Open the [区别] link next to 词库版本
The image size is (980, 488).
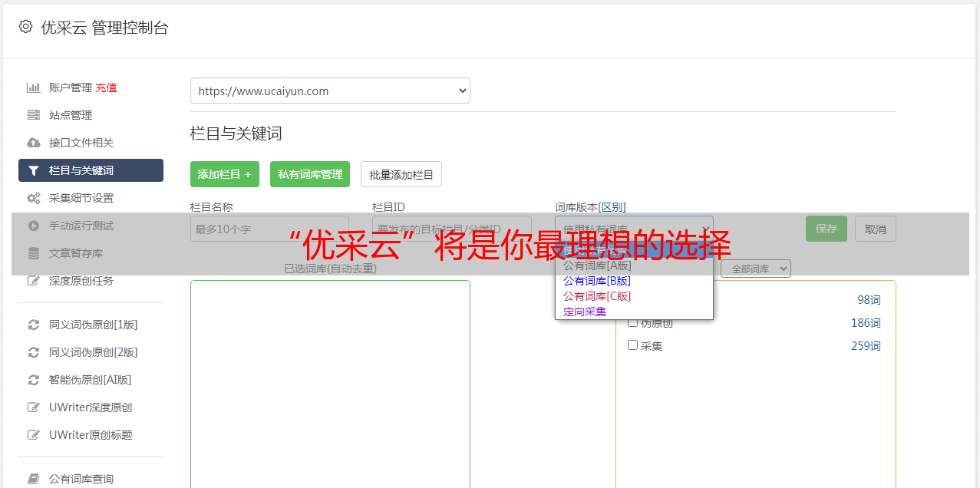coord(612,207)
